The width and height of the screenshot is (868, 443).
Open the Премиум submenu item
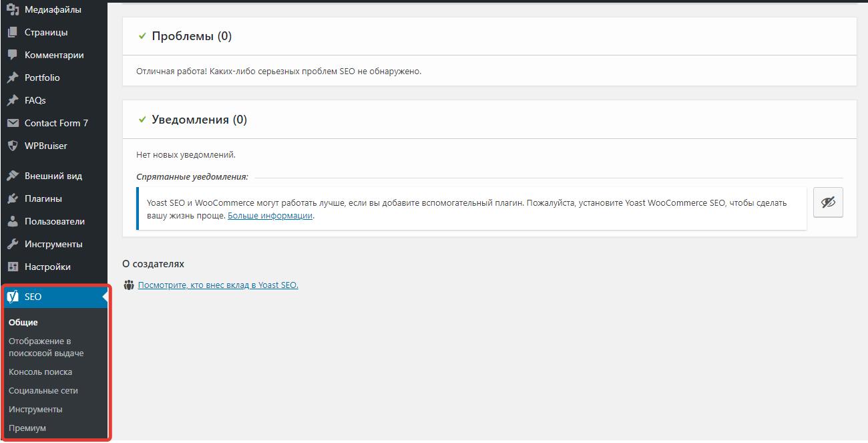[x=27, y=428]
